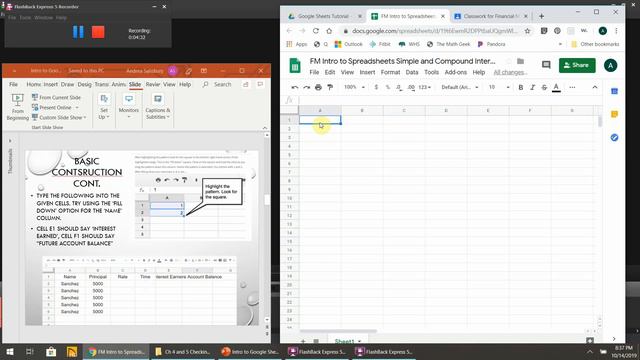640x360 pixels.
Task: Expand the PowerPoint Thumbnails pane
Action: click(x=10, y=141)
